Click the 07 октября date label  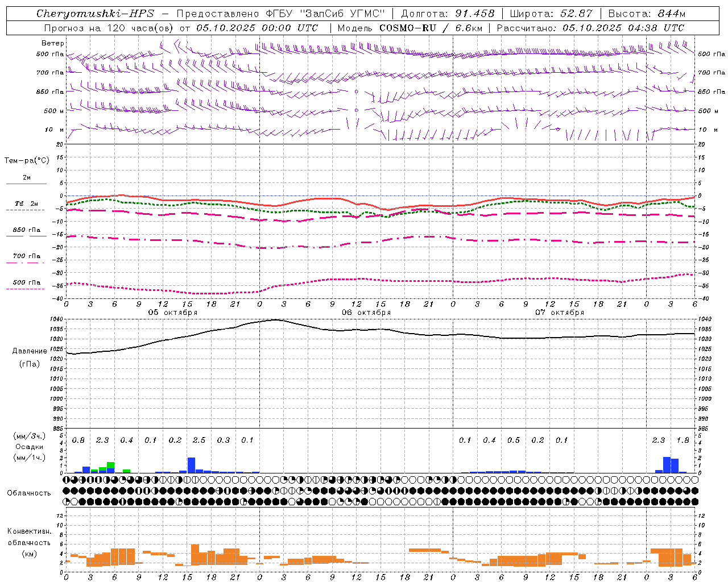(x=560, y=313)
